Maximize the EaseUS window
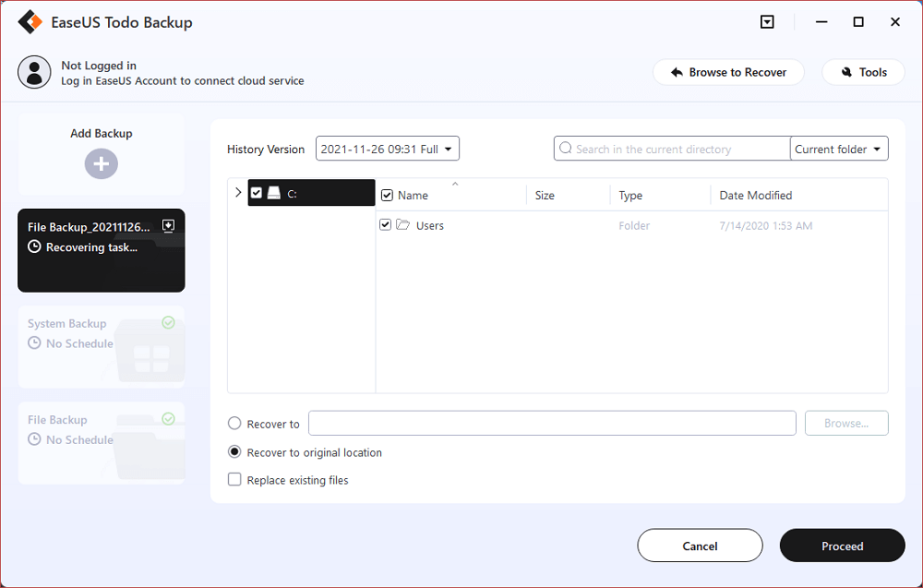 click(858, 22)
